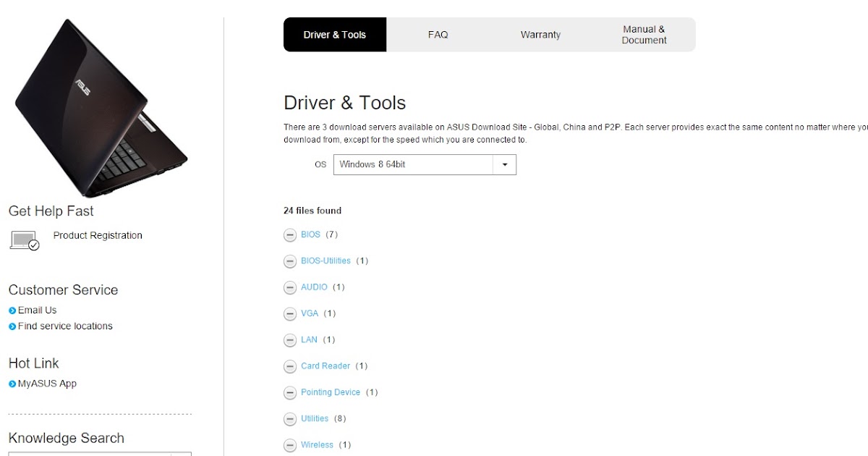Screen dimensions: 868x456
Task: Open the BIOS downloads link
Action: click(310, 235)
